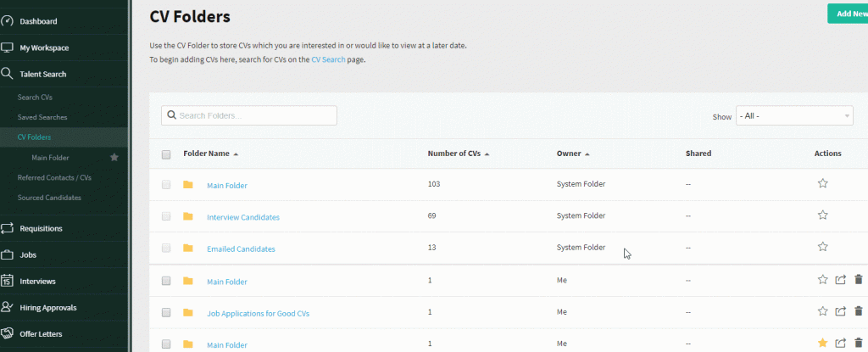Click the star beside Main Folder in sidebar
Viewport: 868px width, 352px height.
click(x=114, y=158)
